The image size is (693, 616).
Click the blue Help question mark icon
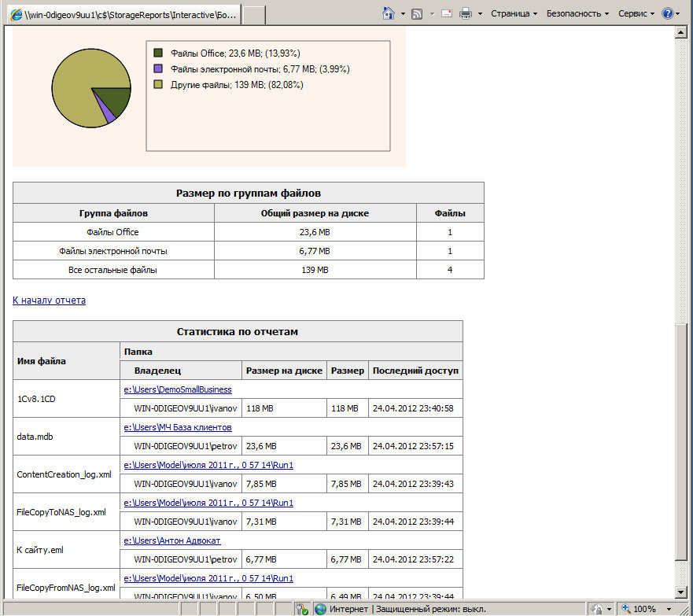(x=667, y=13)
